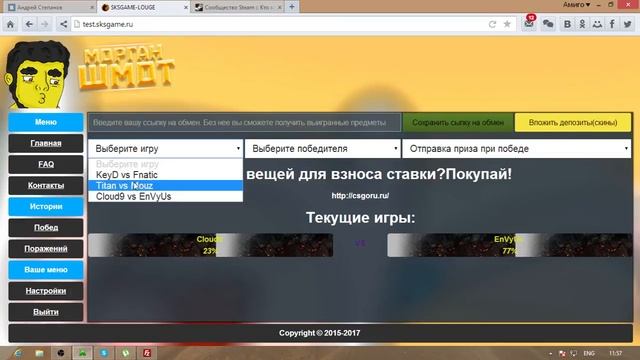Click the trade link input field

(x=244, y=122)
